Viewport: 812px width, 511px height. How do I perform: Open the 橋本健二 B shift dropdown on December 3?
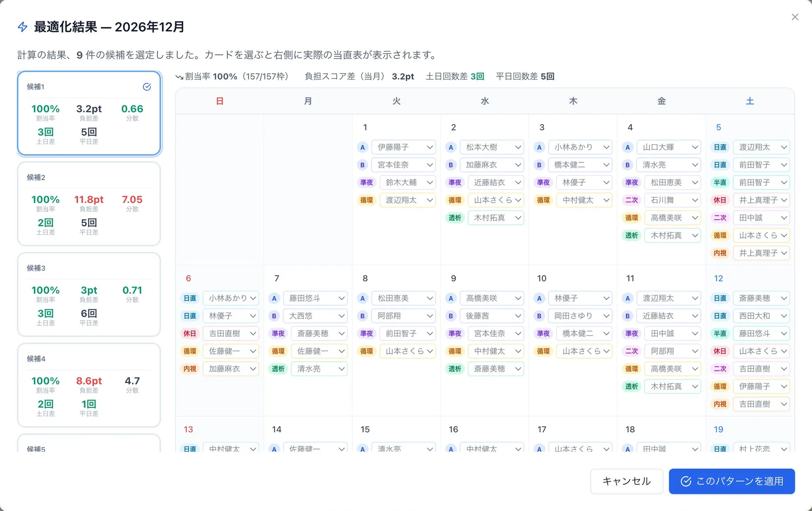pyautogui.click(x=580, y=165)
